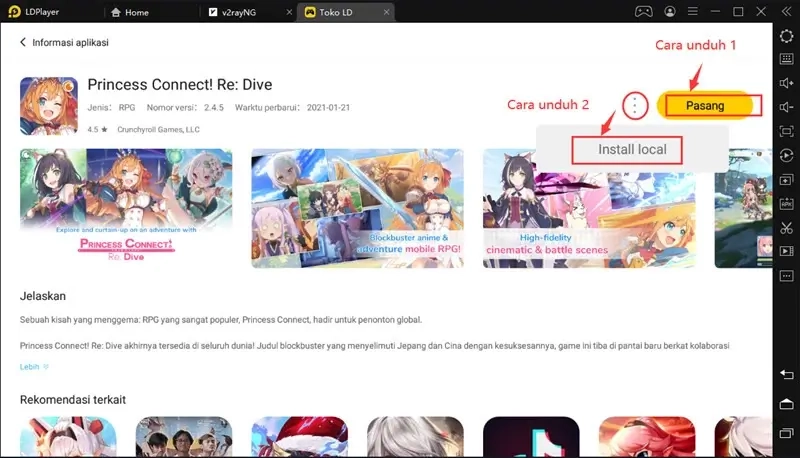Take a screenshot with scissors icon
Image resolution: width=800 pixels, height=458 pixels.
786,227
